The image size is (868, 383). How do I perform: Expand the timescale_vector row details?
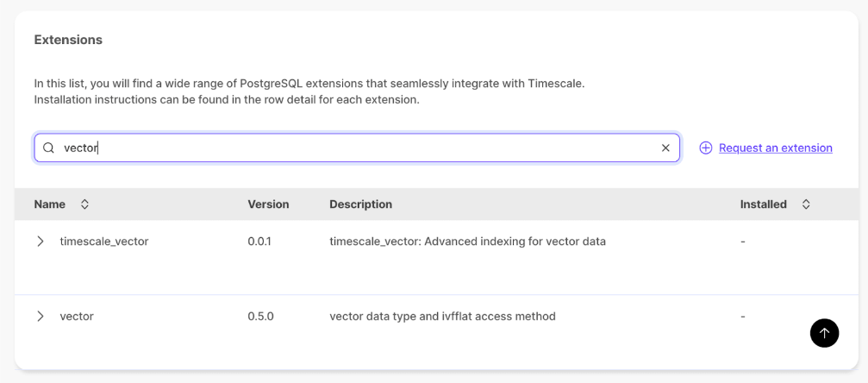(x=41, y=242)
